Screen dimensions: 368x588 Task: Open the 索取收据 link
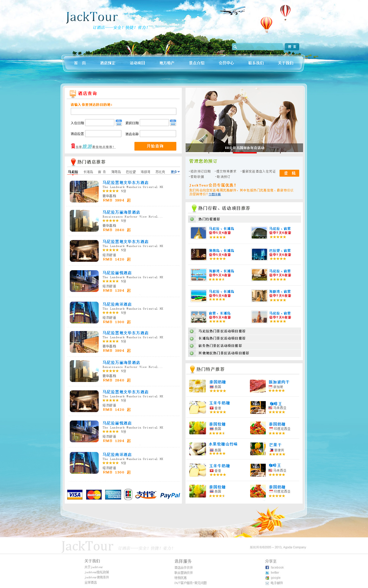click(x=196, y=177)
